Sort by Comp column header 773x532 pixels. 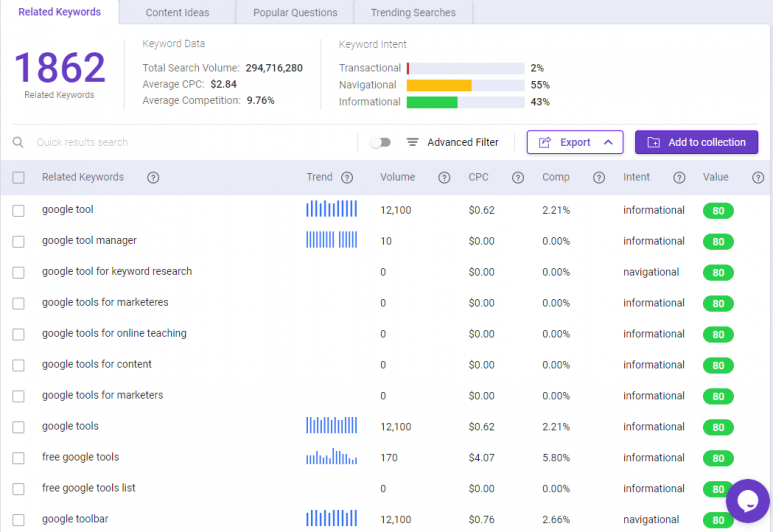pos(556,177)
